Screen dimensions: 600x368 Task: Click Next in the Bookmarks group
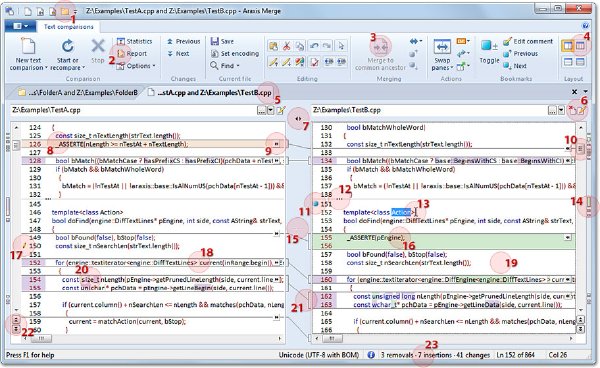515,66
